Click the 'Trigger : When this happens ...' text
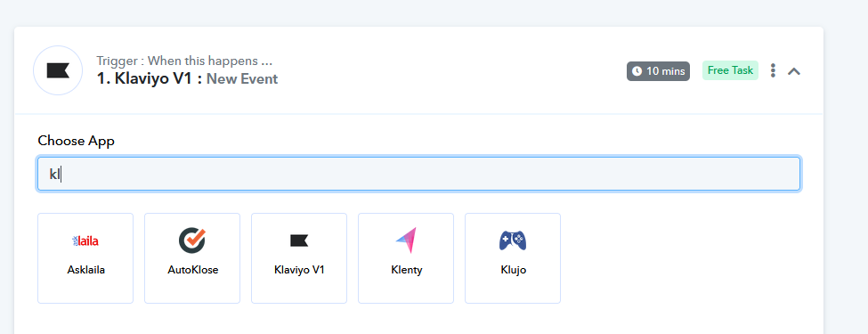 coord(184,61)
